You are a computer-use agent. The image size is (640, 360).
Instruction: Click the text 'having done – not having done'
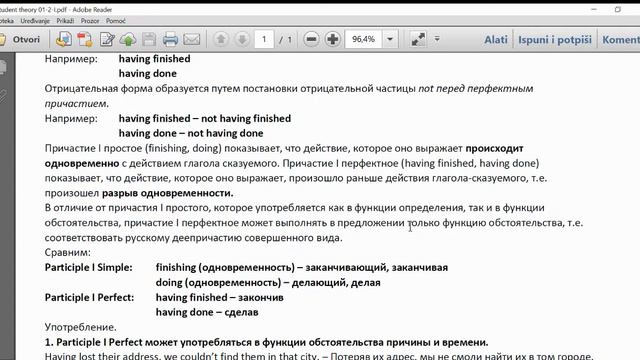[191, 133]
